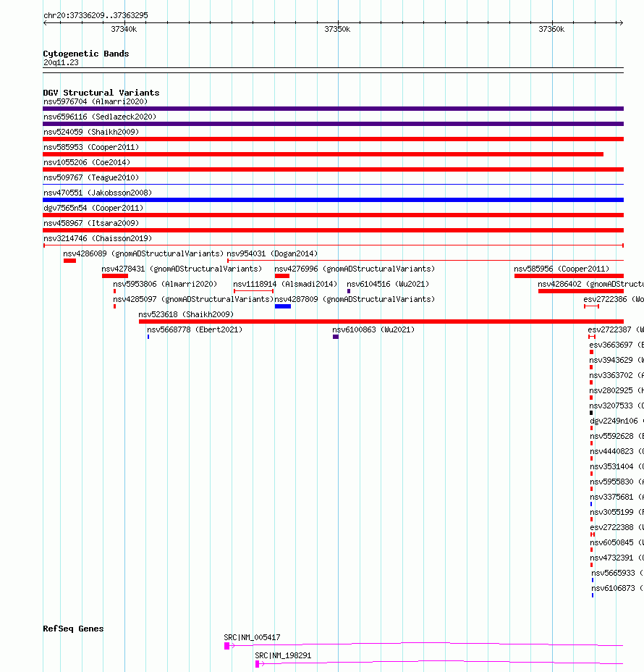Select the red nsv4278431 variant bar
Viewport: 644px width, 672px height.
115,276
